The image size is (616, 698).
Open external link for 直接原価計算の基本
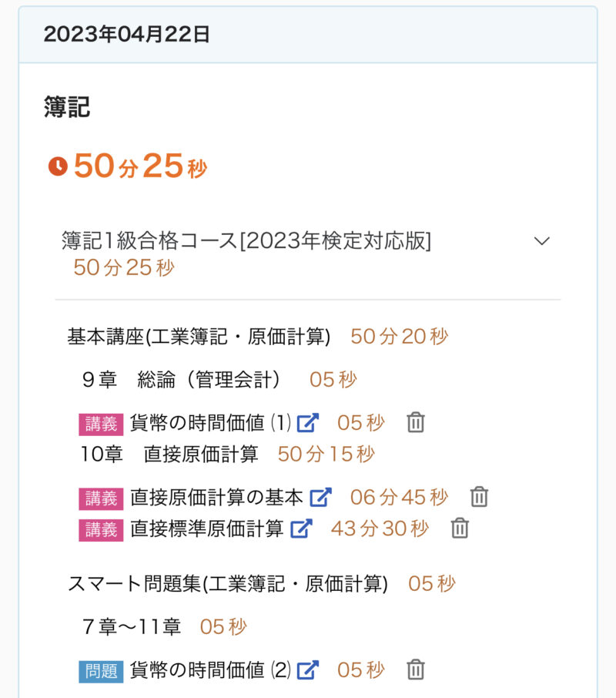click(x=320, y=497)
